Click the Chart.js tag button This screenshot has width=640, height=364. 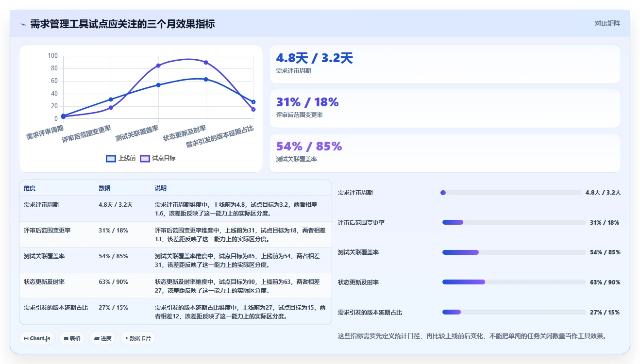(37, 338)
